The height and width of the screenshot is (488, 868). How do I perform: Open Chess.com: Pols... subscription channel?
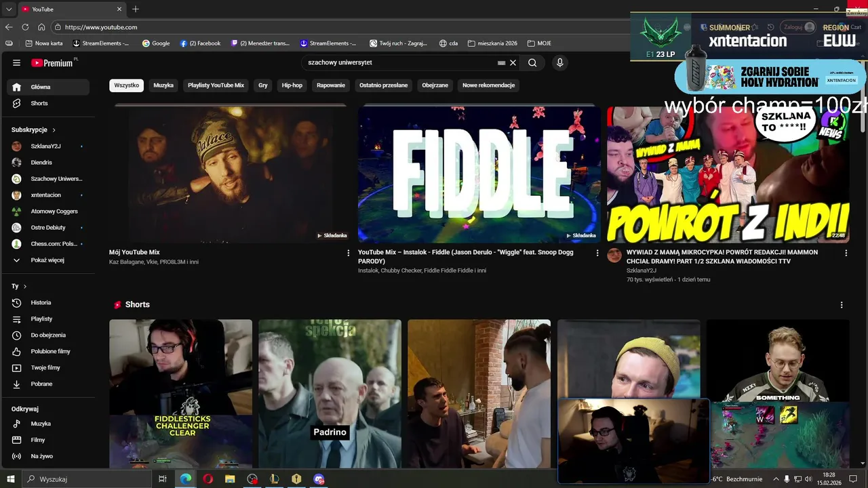[x=48, y=243]
